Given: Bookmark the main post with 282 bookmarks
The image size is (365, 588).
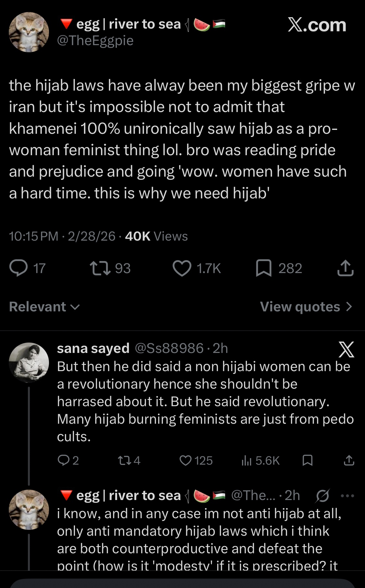Looking at the screenshot, I should tap(264, 268).
